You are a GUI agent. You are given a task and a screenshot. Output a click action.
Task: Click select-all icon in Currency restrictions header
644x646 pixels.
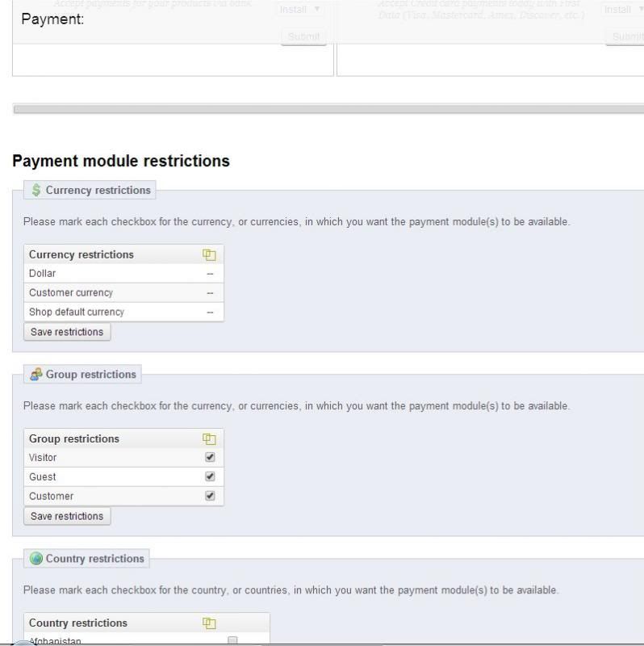point(210,255)
